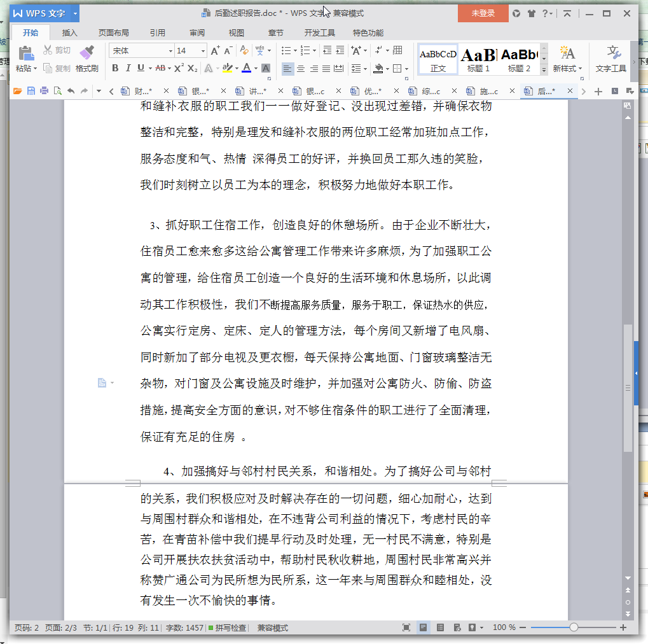The width and height of the screenshot is (648, 644).
Task: Expand numbered list options arrow
Action: [x=314, y=51]
